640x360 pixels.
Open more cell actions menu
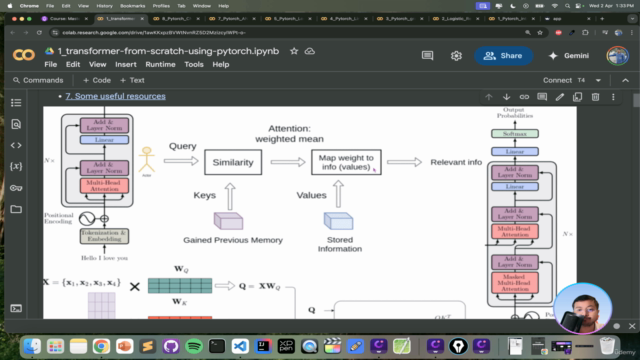(x=613, y=97)
